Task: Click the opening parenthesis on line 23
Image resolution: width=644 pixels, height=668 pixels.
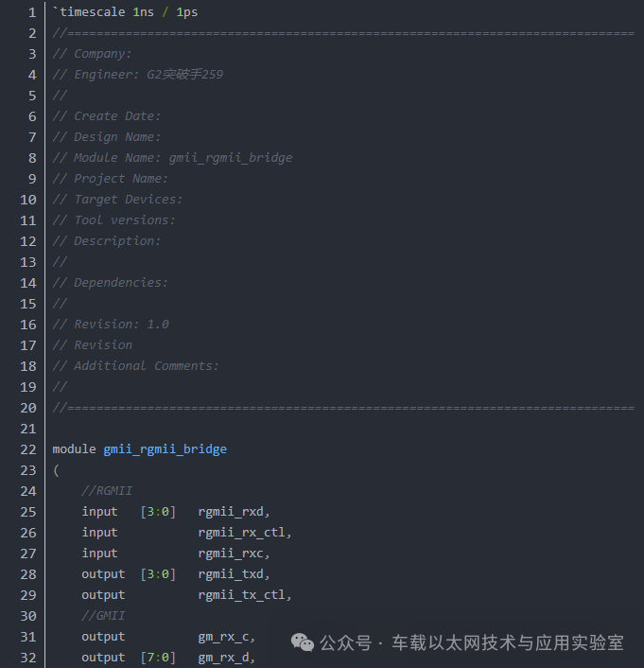Action: pos(56,470)
